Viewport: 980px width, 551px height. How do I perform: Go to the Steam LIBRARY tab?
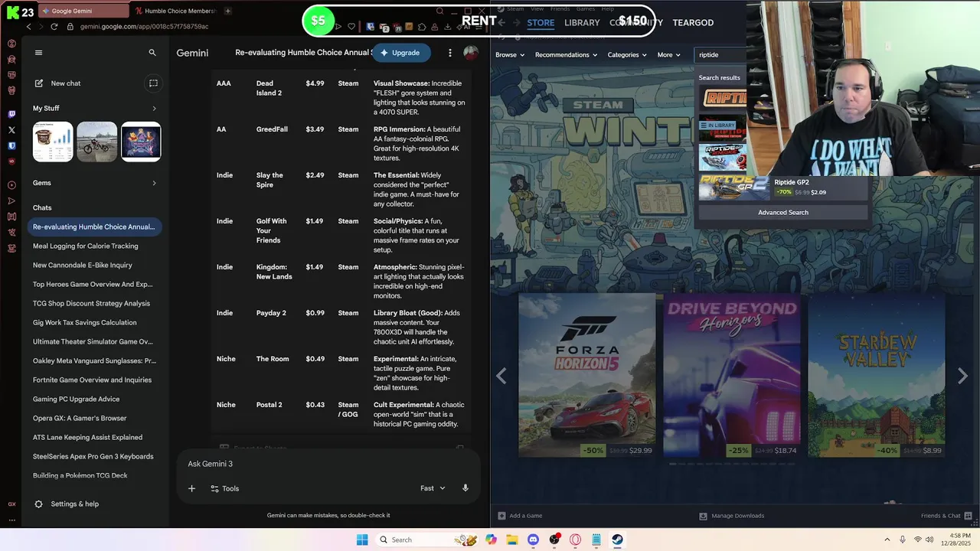[x=582, y=22]
